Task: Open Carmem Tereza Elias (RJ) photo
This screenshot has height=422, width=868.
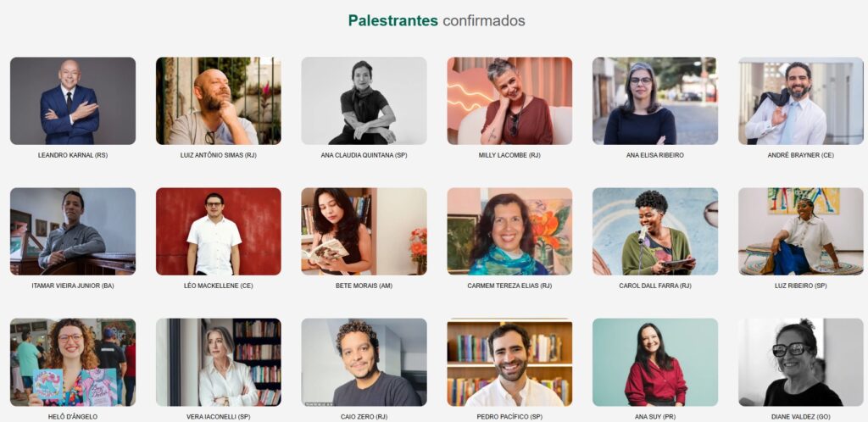Action: point(509,231)
